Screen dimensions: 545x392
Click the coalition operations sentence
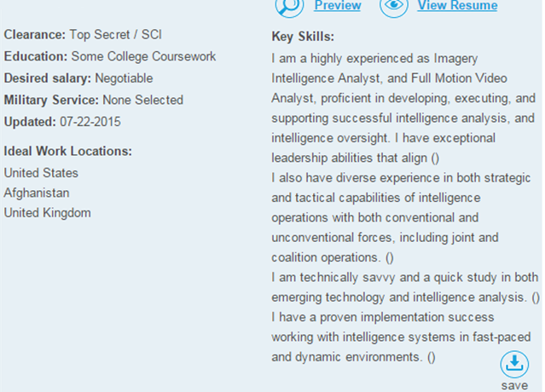point(401,217)
